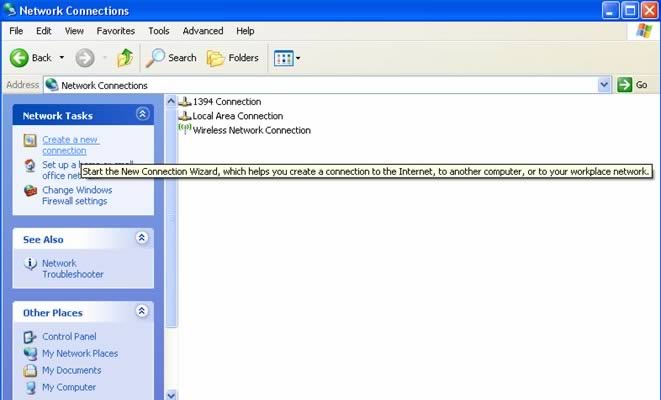
Task: Open the Tools menu
Action: (159, 31)
